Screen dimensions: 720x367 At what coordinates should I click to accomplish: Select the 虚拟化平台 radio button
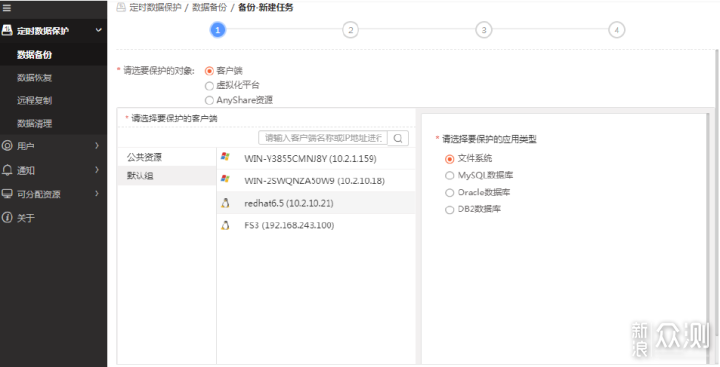(209, 86)
